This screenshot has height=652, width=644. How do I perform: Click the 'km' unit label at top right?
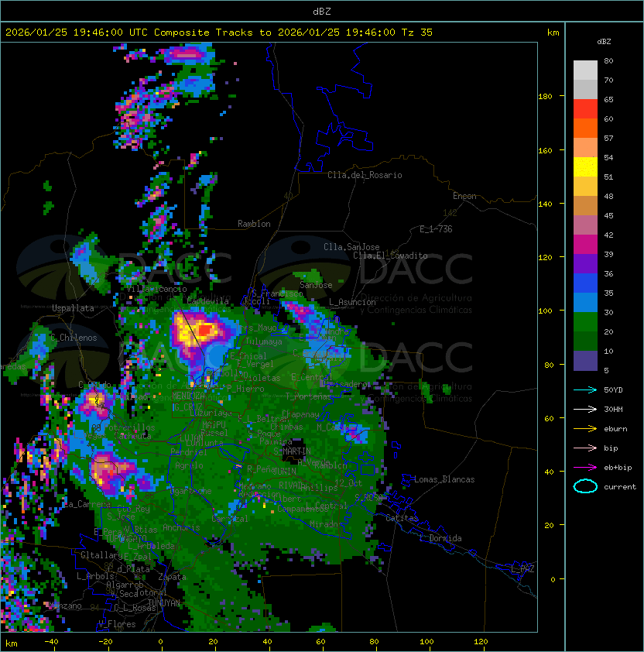pyautogui.click(x=553, y=33)
